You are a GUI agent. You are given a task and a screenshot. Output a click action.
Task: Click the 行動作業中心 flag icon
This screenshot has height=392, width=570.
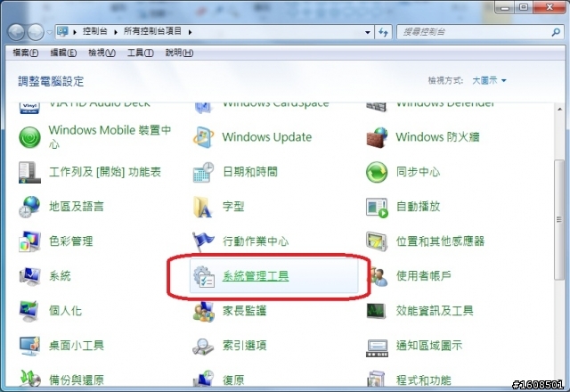(x=203, y=241)
